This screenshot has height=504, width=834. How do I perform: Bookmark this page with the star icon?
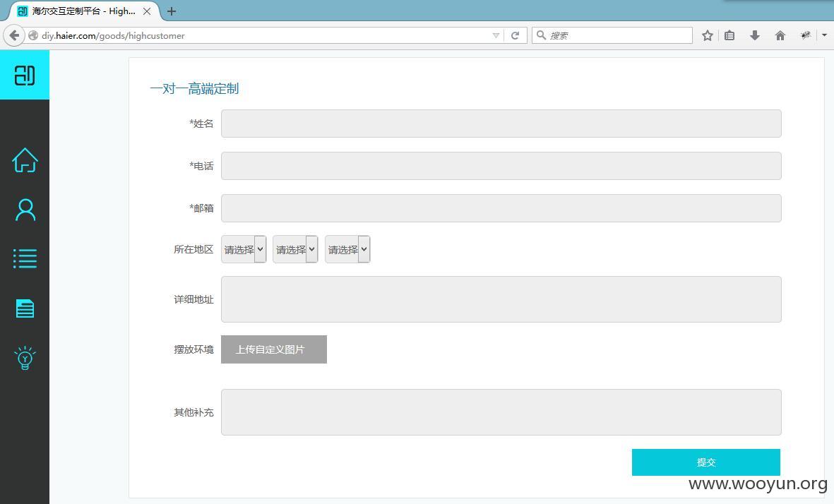click(707, 35)
